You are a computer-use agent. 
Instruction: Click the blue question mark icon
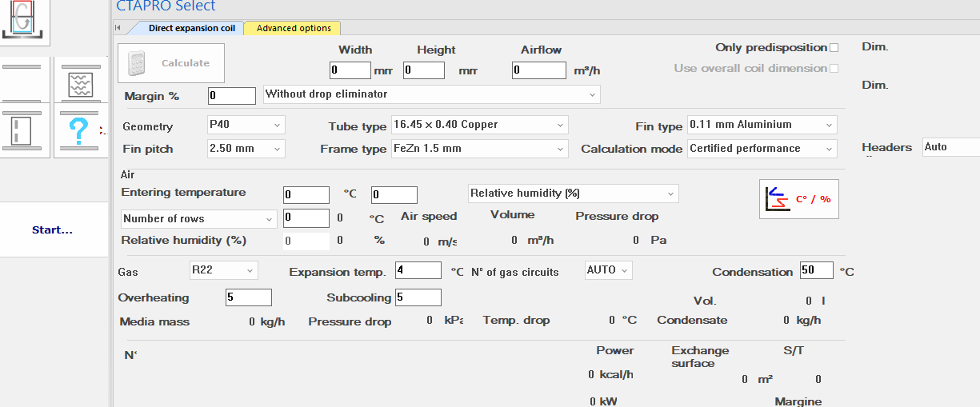[x=80, y=130]
